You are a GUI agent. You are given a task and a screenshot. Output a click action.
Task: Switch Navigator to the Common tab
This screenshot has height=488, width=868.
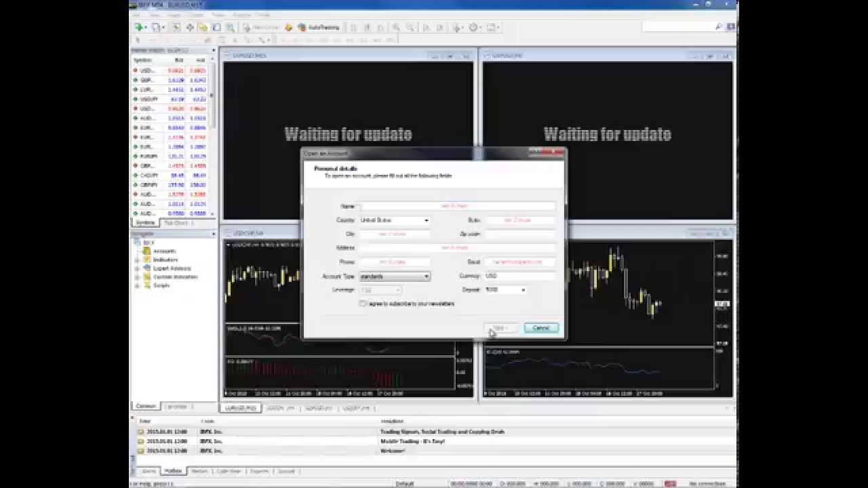[x=146, y=406]
